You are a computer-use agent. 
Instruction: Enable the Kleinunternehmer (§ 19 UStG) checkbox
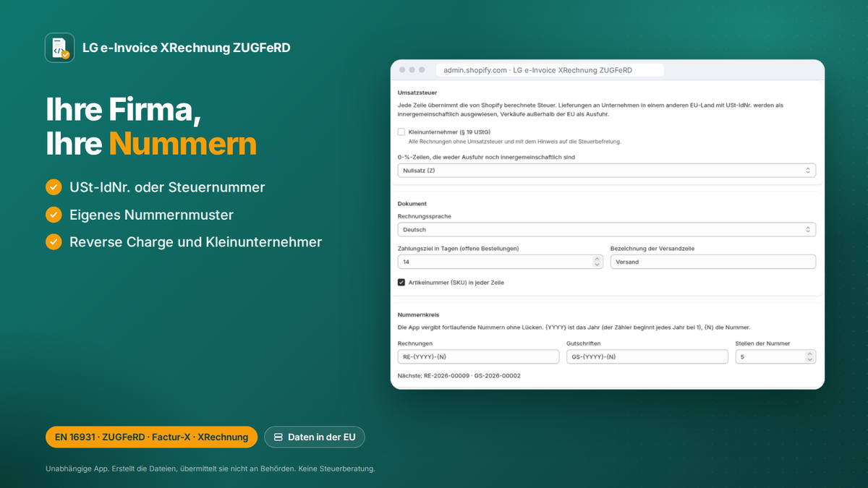click(x=401, y=132)
